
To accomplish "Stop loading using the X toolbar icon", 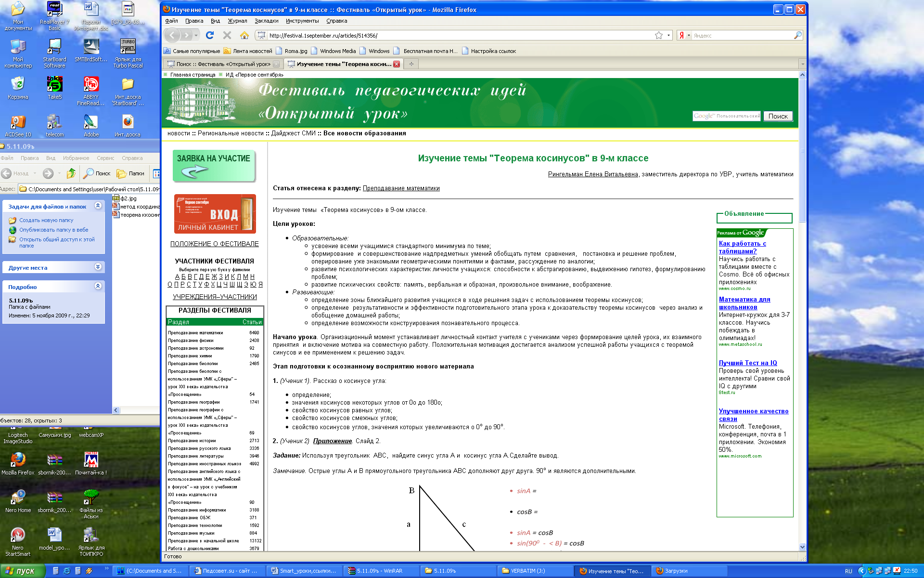I will 227,35.
